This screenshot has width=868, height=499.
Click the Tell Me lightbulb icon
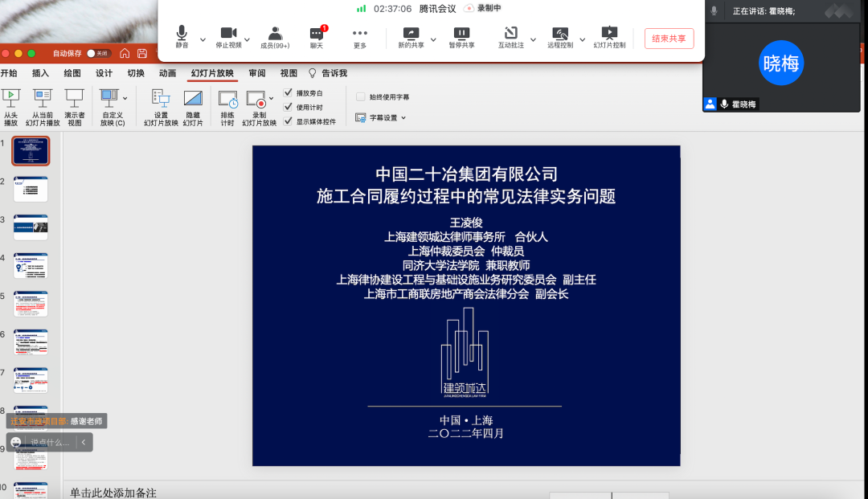312,73
